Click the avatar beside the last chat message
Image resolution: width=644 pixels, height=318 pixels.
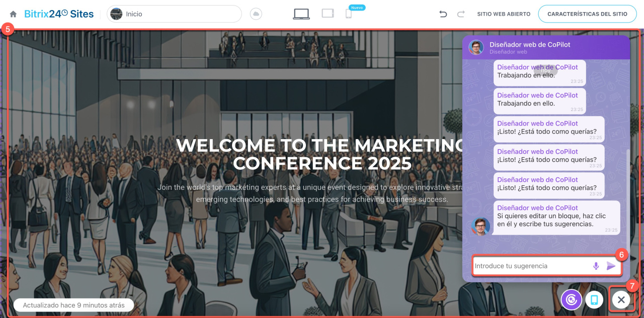pyautogui.click(x=480, y=226)
